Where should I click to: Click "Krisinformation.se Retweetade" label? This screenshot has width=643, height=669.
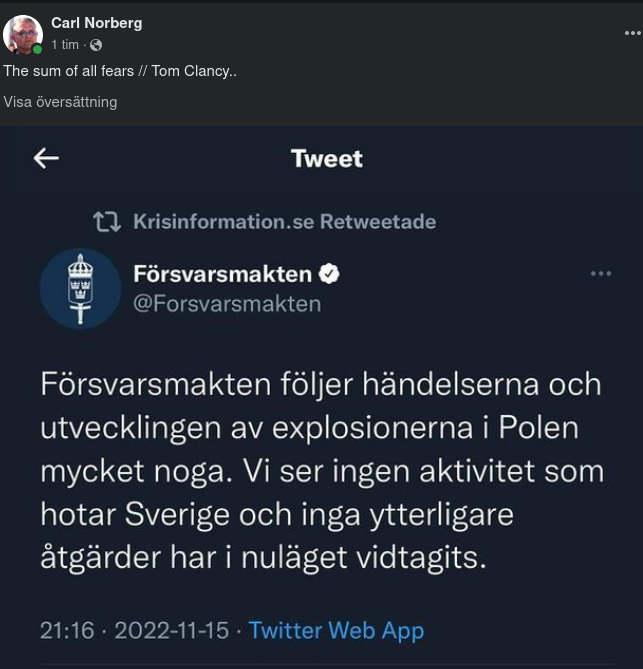[284, 221]
